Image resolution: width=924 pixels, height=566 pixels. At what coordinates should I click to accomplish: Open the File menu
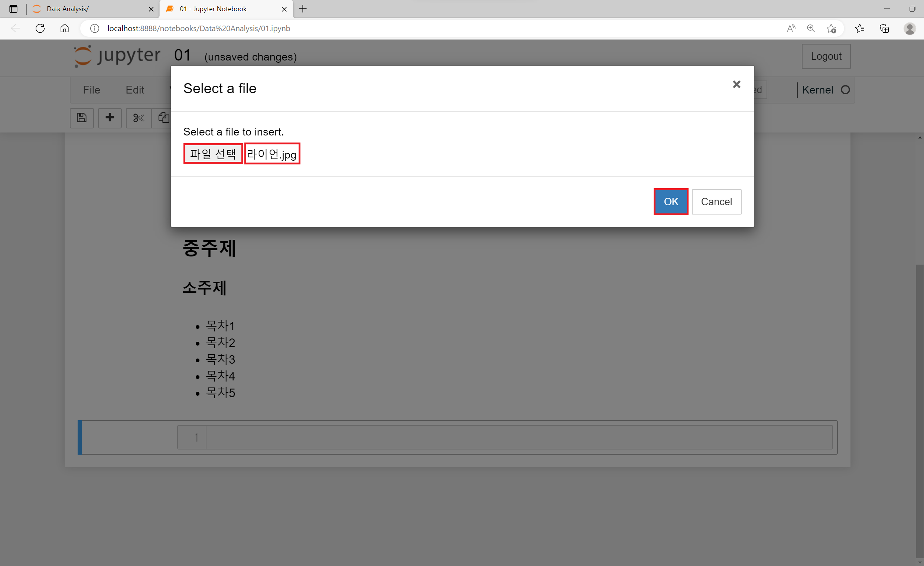[x=91, y=90]
